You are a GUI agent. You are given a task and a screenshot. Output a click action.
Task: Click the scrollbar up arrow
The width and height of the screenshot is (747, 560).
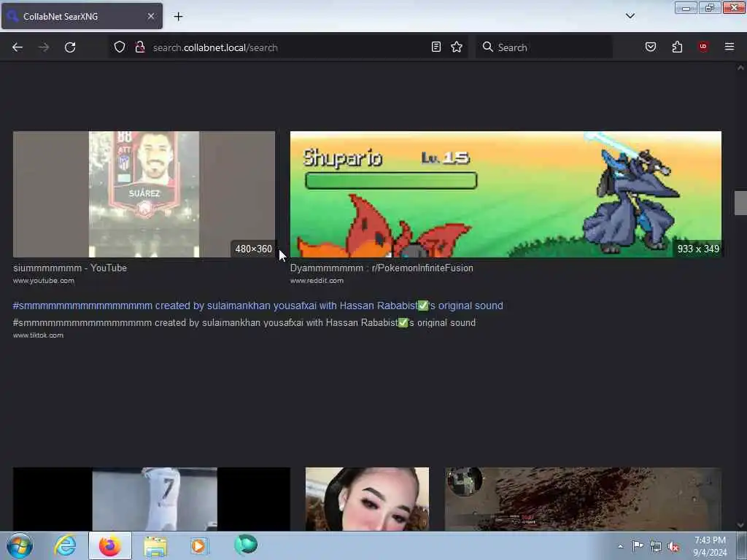(x=740, y=68)
